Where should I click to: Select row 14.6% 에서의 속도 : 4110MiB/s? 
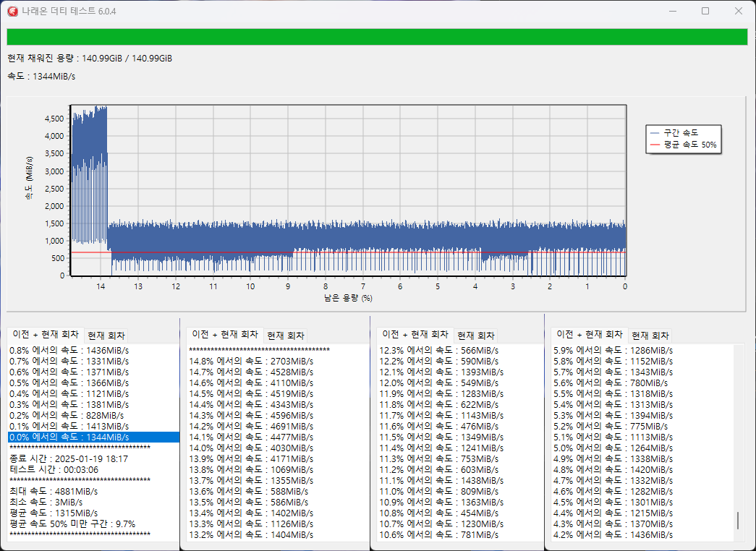251,383
